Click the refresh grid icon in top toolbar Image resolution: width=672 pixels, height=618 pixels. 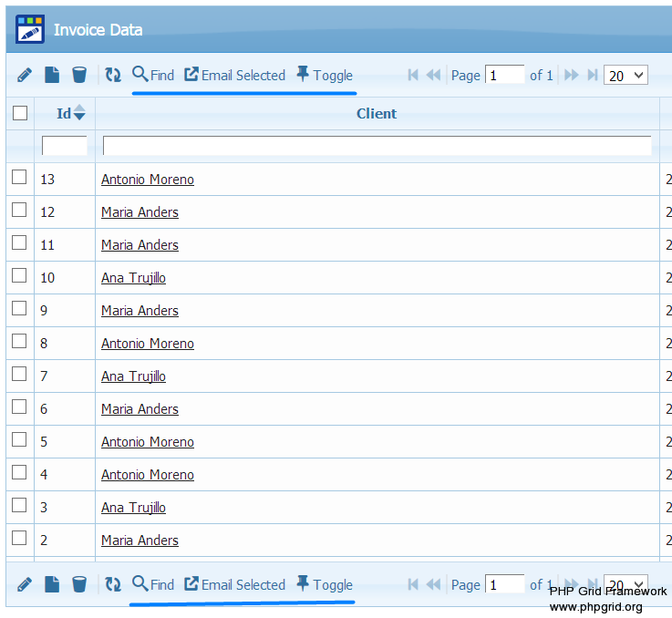click(113, 75)
